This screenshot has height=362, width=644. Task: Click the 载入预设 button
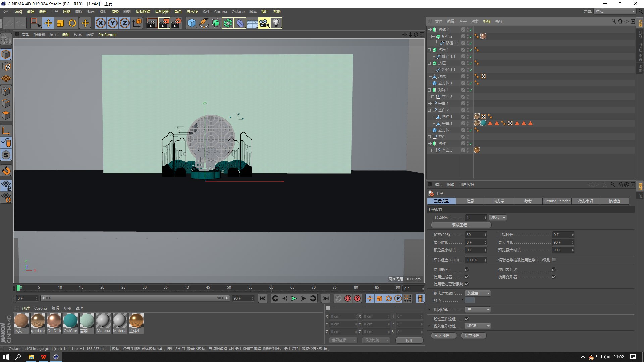pyautogui.click(x=443, y=336)
